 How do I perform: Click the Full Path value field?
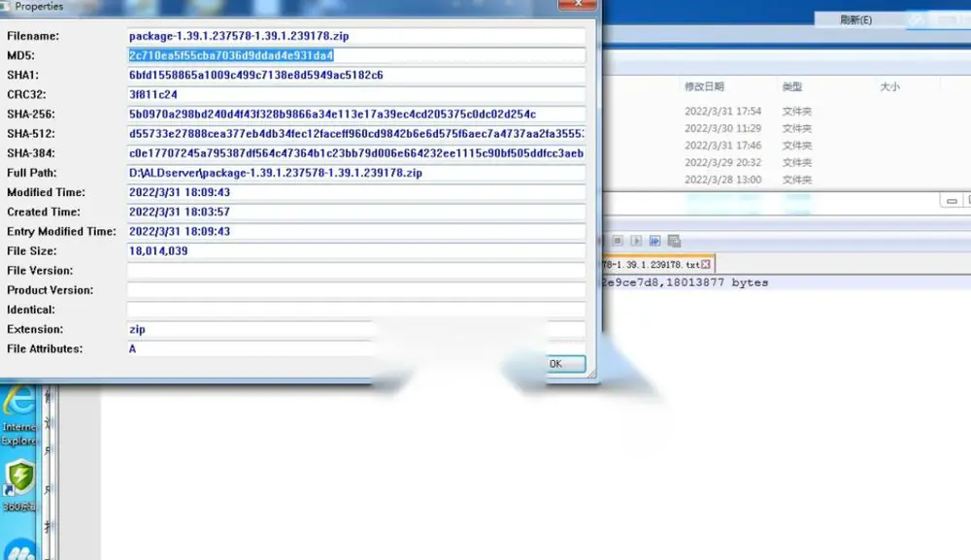356,174
